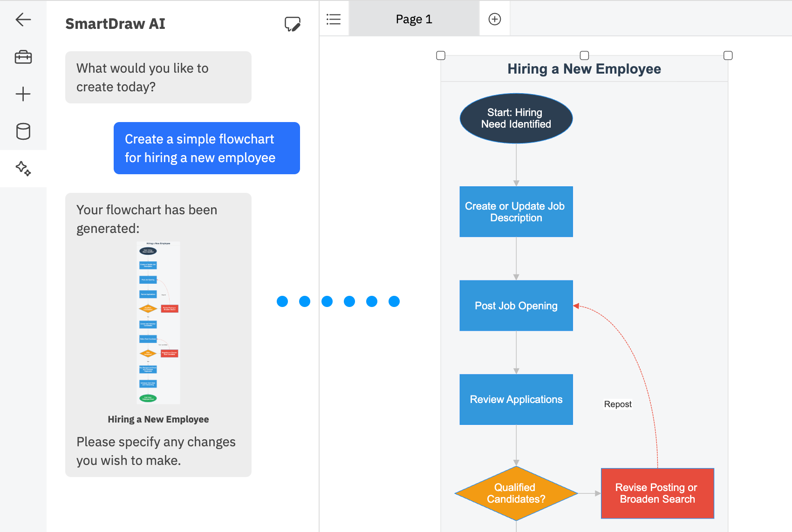Open the generated flowchart thumbnail

pyautogui.click(x=158, y=322)
